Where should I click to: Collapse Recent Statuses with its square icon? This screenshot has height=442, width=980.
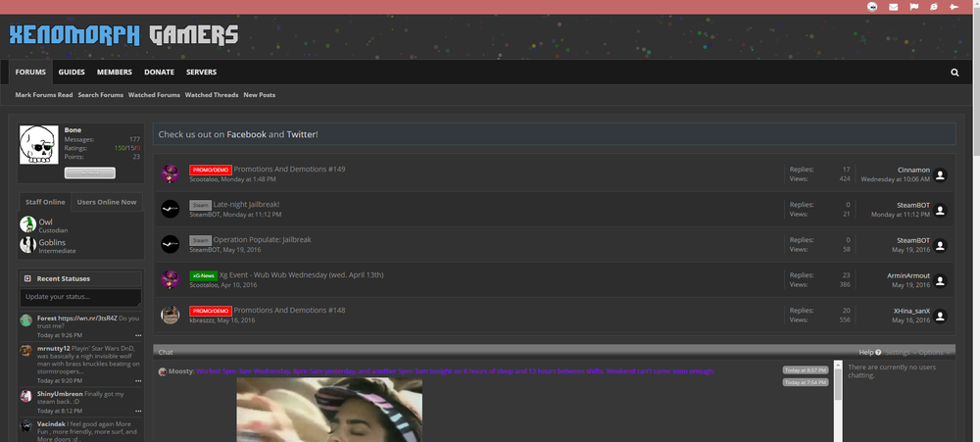(27, 278)
